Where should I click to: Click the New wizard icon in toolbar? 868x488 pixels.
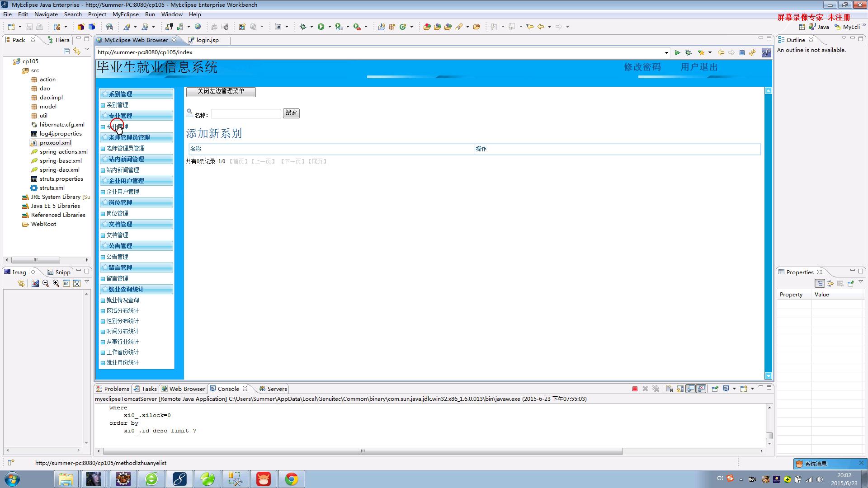11,27
